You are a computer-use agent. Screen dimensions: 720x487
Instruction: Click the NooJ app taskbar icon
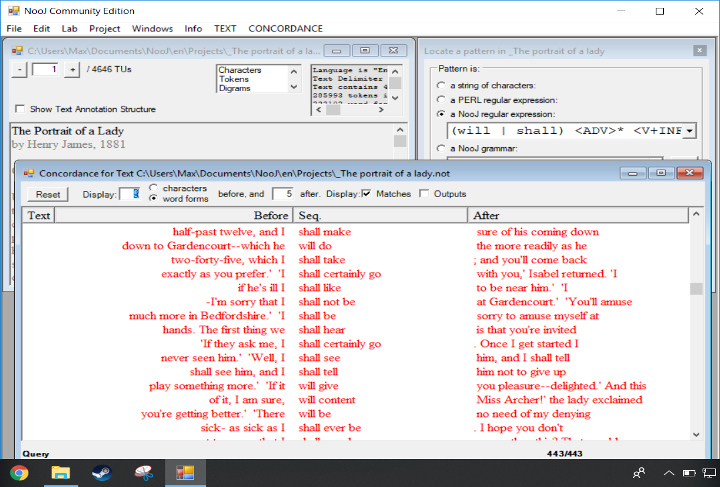[x=185, y=472]
